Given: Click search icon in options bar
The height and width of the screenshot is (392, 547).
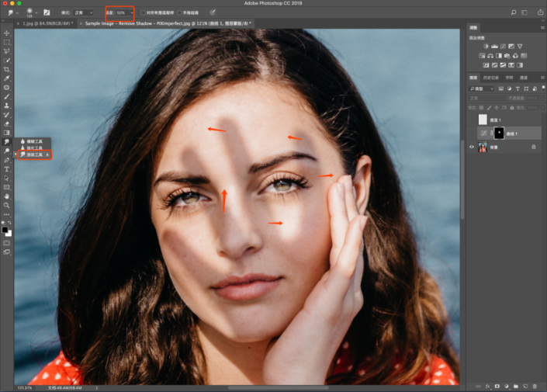Looking at the screenshot, I should [x=512, y=12].
